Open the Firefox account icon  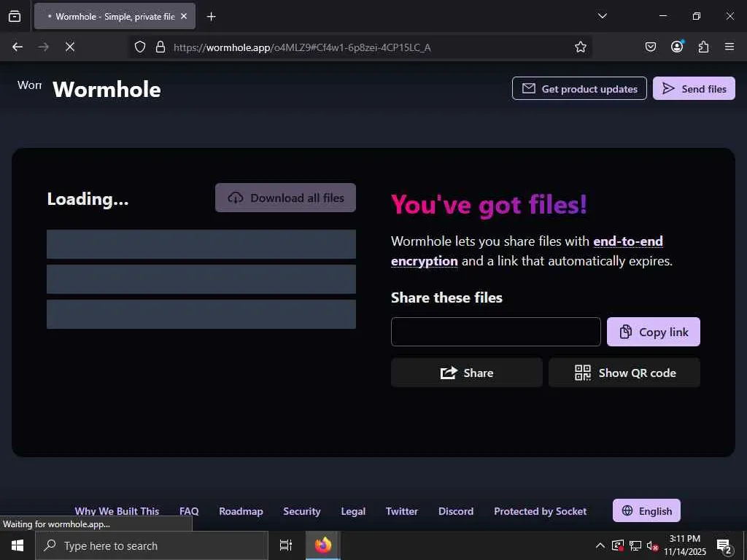(x=677, y=46)
